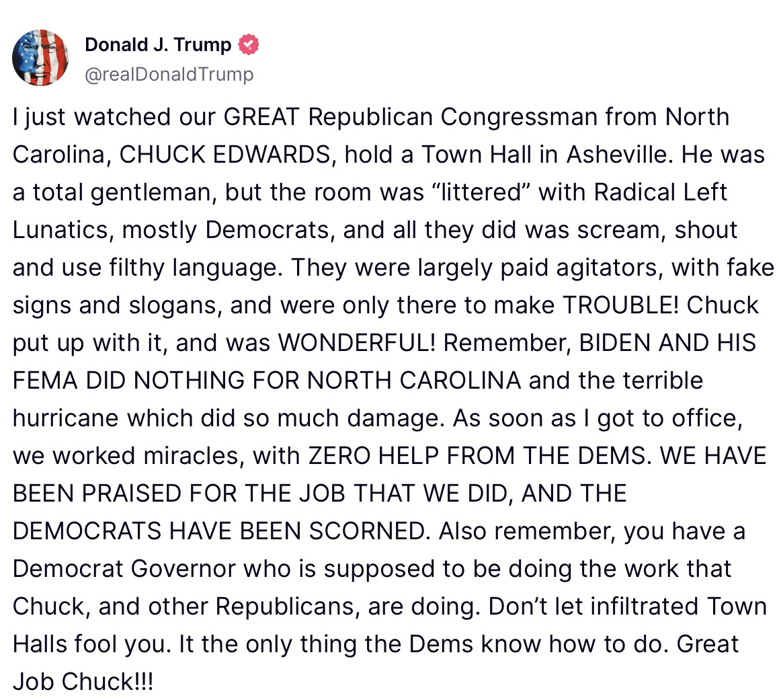This screenshot has height=700, width=779.
Task: Click the capitalized word SCORNED
Action: (368, 531)
